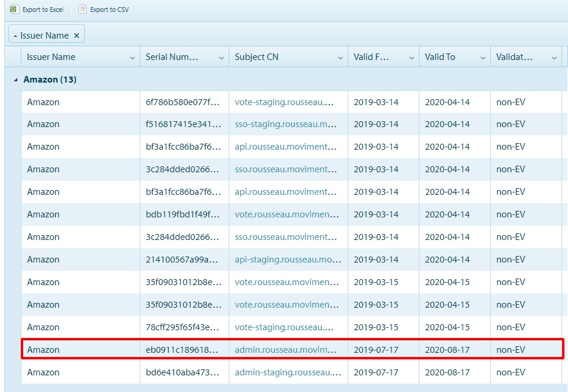Click Amazon issuer cell in the eb0911c189618 row
The height and width of the screenshot is (392, 568).
pos(43,350)
